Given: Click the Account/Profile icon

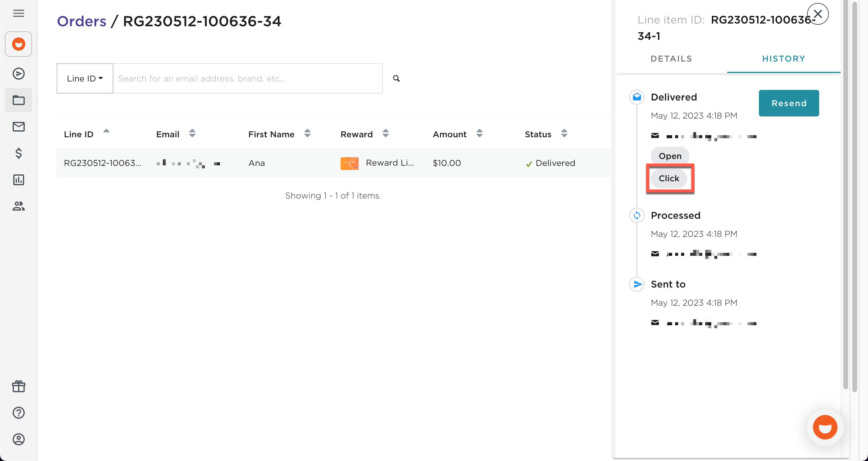Looking at the screenshot, I should 18,439.
